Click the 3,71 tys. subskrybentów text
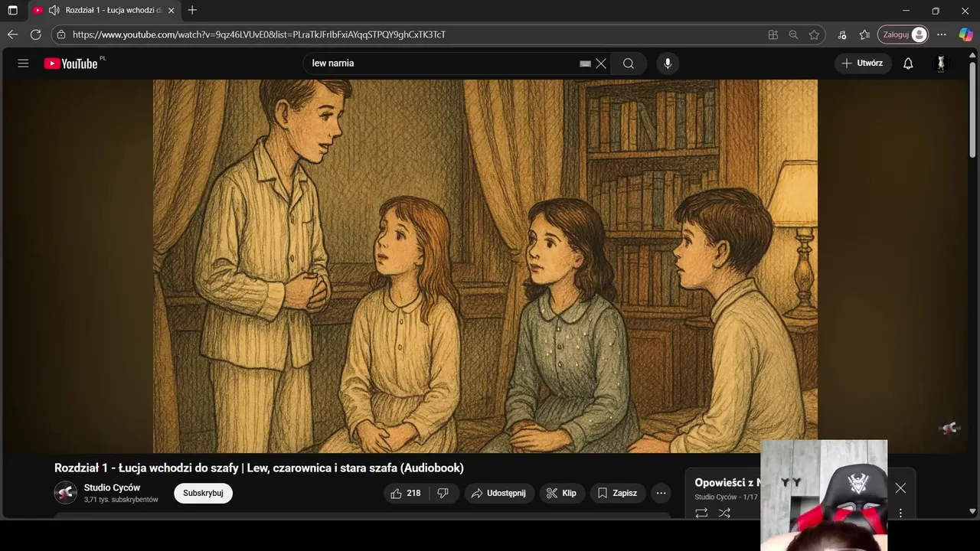Viewport: 980px width, 551px height. (121, 500)
